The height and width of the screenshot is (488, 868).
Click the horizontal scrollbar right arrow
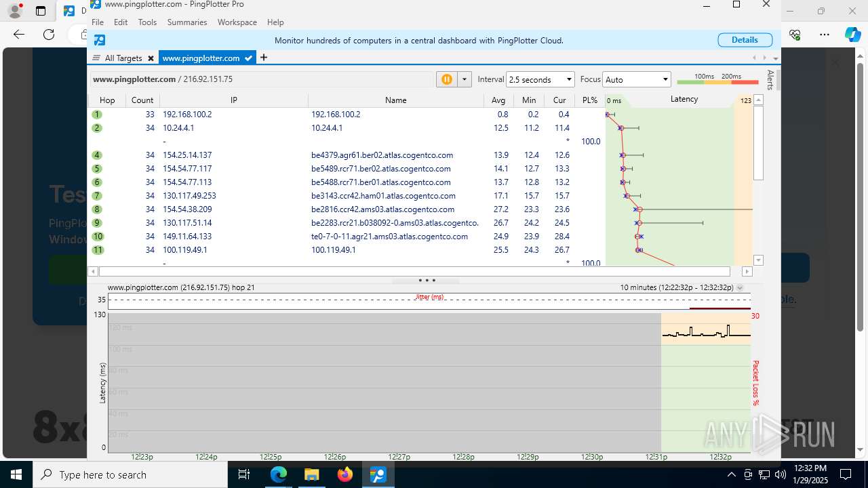click(x=747, y=271)
